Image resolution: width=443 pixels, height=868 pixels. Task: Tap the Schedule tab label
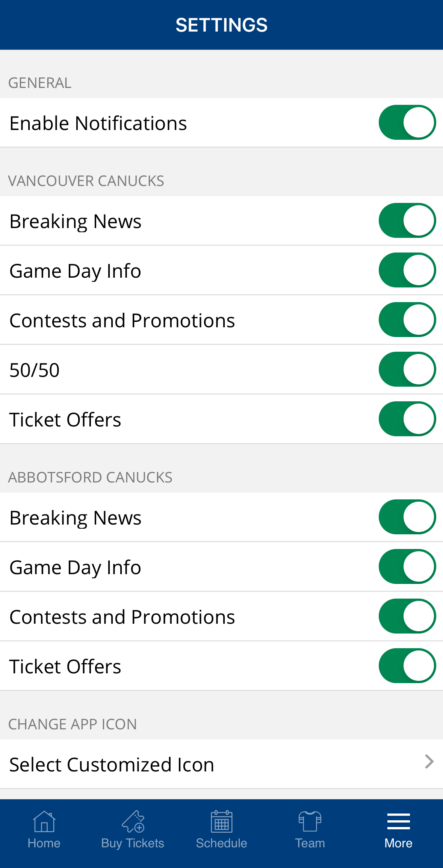point(221,843)
